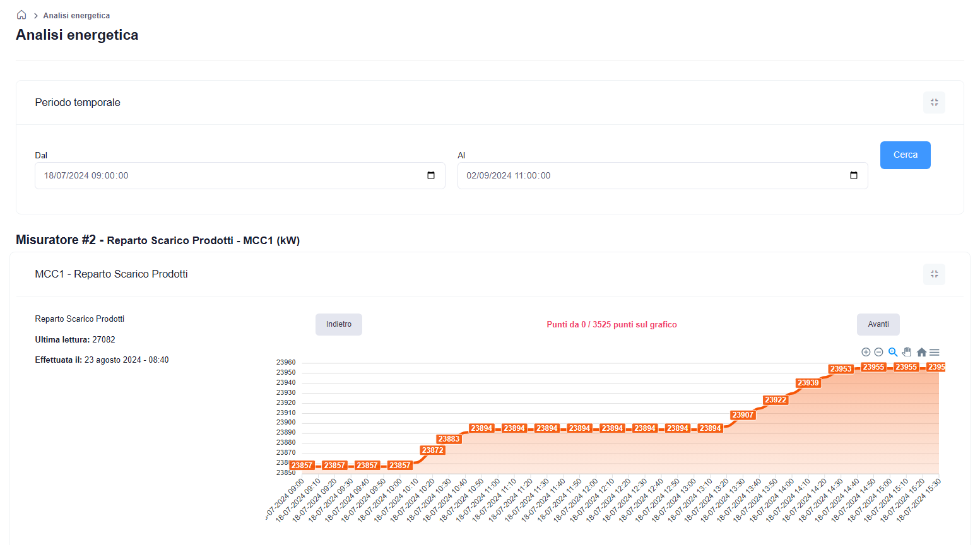Image resolution: width=980 pixels, height=545 pixels.
Task: Focus the Al end date field
Action: coord(663,175)
